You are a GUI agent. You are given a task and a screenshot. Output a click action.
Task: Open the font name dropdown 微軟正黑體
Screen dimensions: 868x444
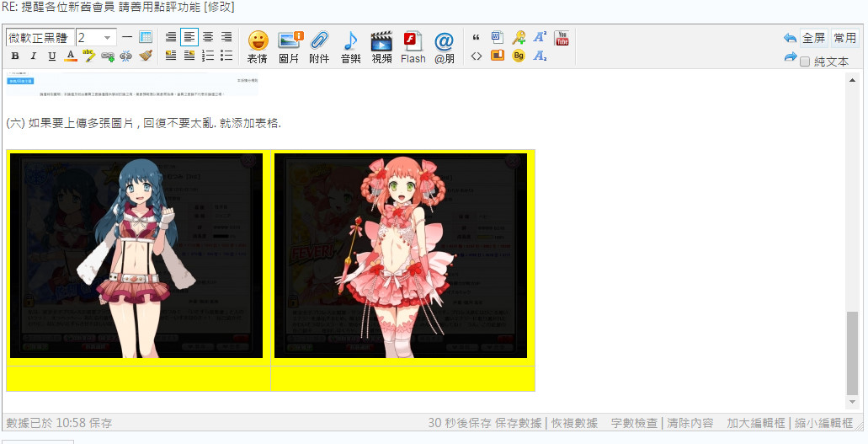[x=40, y=38]
